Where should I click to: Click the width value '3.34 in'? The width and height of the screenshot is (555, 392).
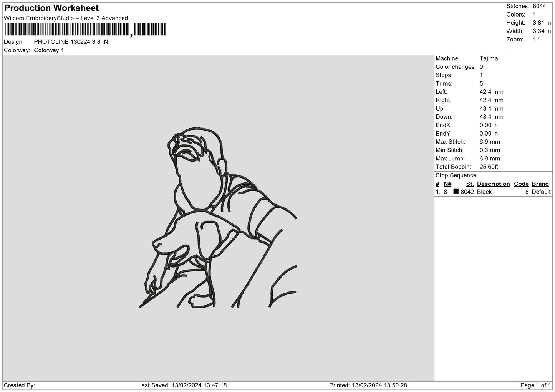[x=542, y=31]
